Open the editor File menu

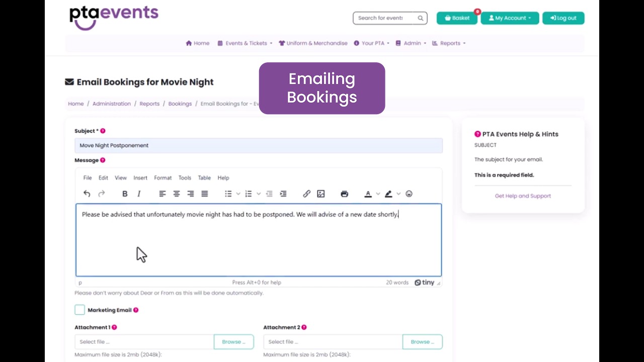(x=88, y=177)
